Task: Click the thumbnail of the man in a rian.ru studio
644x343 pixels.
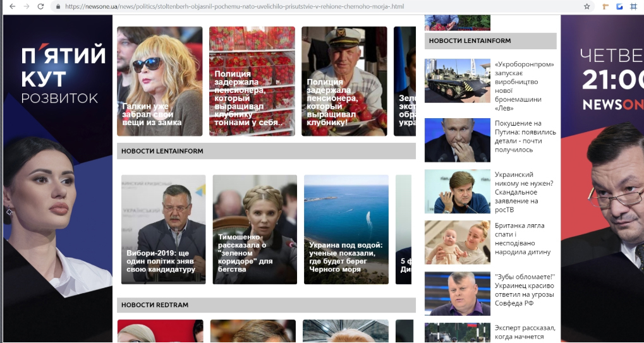Action: click(x=458, y=191)
